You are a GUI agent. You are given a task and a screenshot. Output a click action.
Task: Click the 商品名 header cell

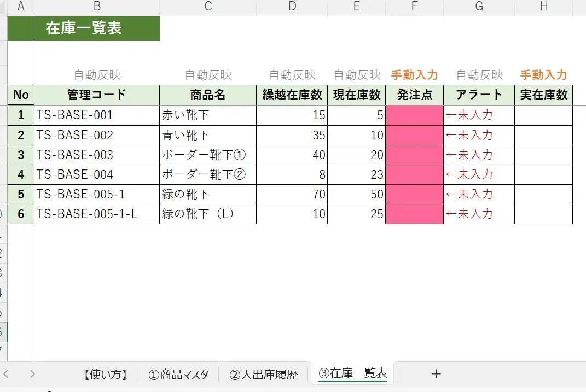pos(208,95)
